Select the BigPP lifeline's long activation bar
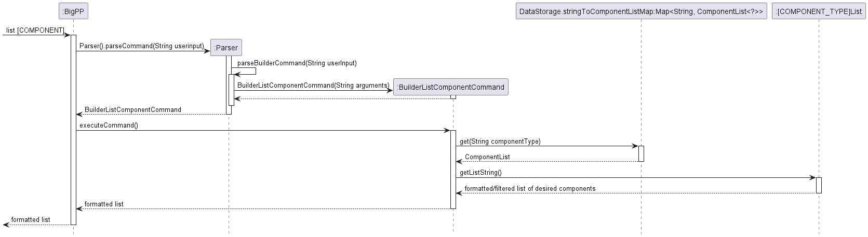Screen dimensions: 868x237 pos(73,130)
